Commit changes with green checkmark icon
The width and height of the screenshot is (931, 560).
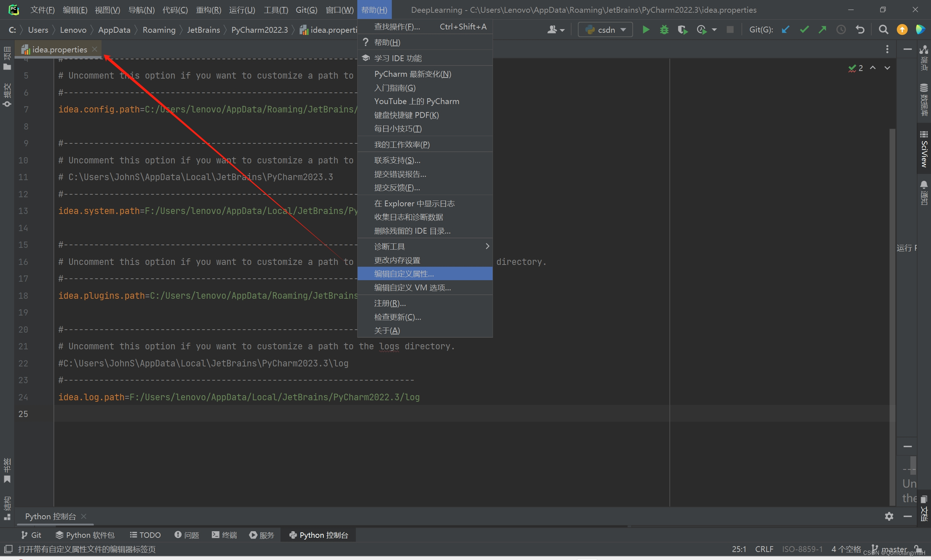pos(804,29)
